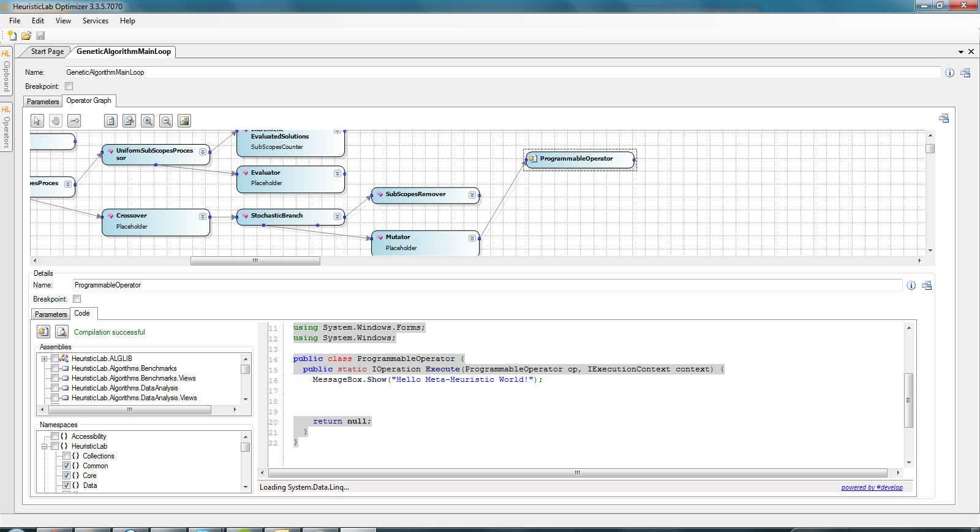This screenshot has width=980, height=532.
Task: Click the MessageBox.Show code line
Action: coord(428,379)
